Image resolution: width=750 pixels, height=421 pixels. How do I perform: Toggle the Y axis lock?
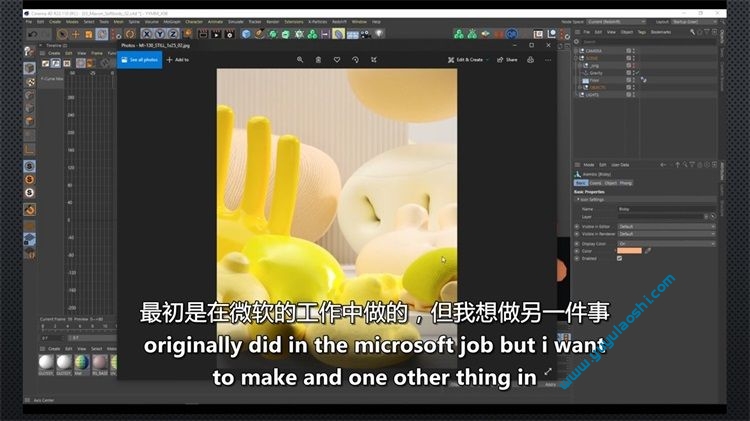160,34
